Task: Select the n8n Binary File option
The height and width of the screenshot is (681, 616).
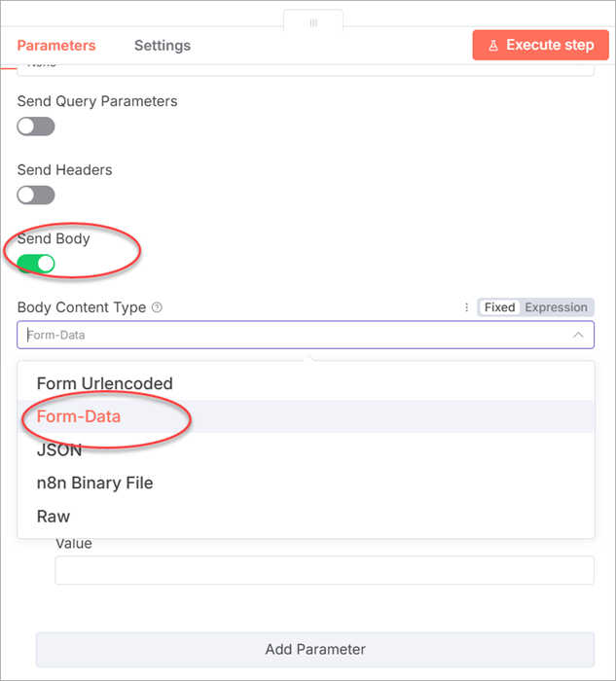Action: (94, 483)
